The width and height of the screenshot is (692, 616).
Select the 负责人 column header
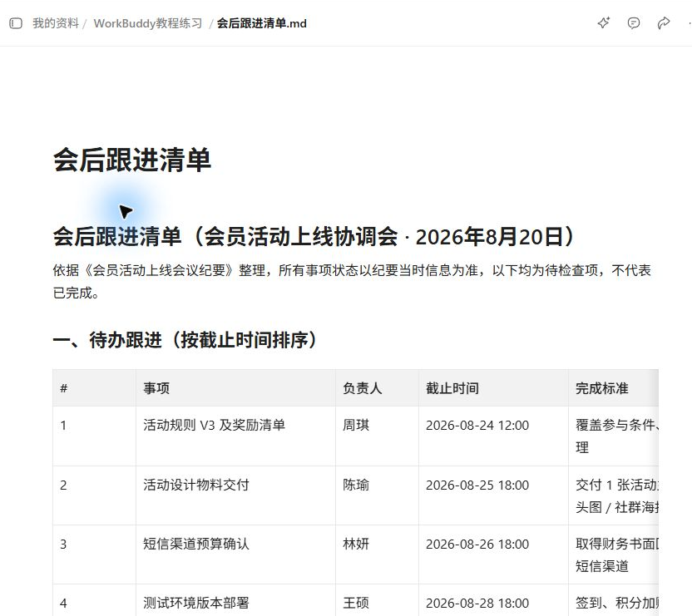[x=377, y=388]
